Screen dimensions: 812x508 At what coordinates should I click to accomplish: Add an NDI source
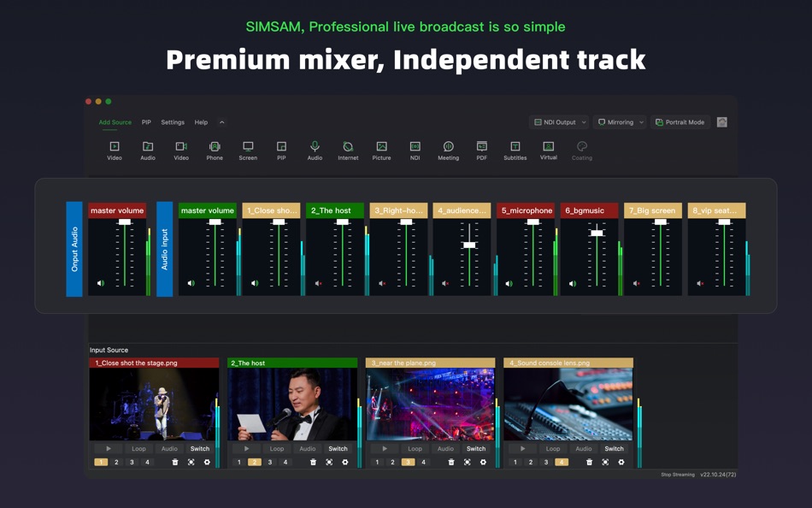coord(415,151)
